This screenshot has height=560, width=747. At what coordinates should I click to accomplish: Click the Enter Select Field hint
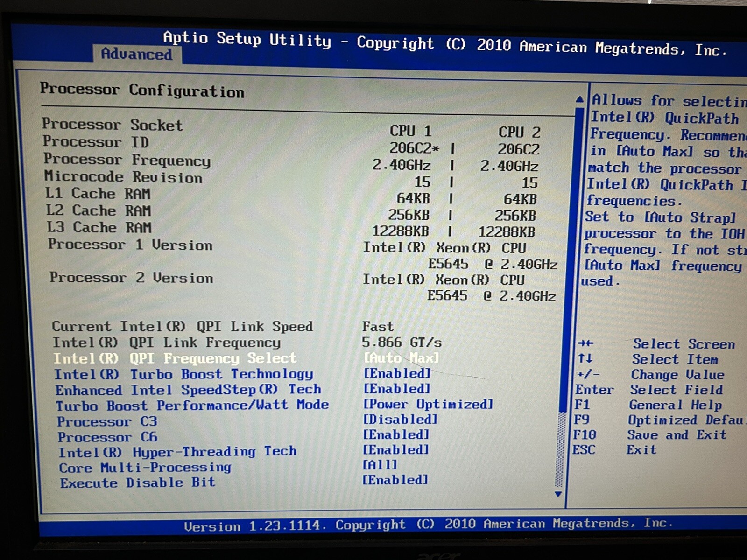[x=649, y=390]
